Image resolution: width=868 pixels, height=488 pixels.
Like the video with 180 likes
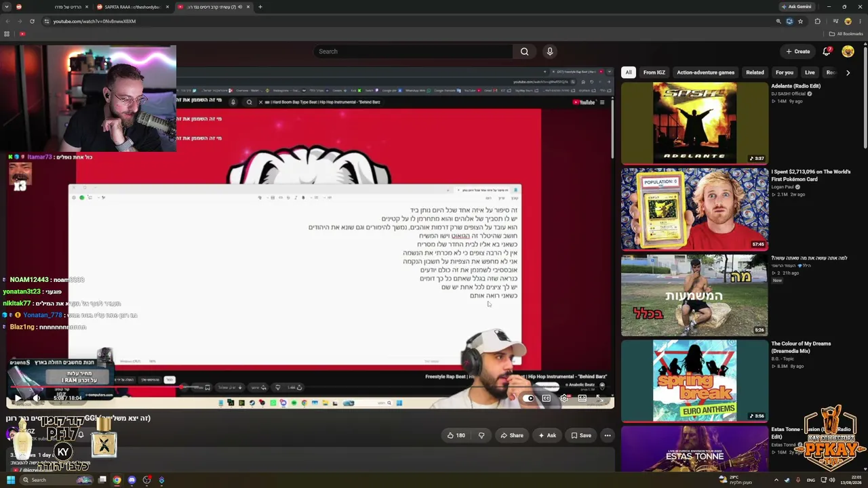tap(456, 435)
